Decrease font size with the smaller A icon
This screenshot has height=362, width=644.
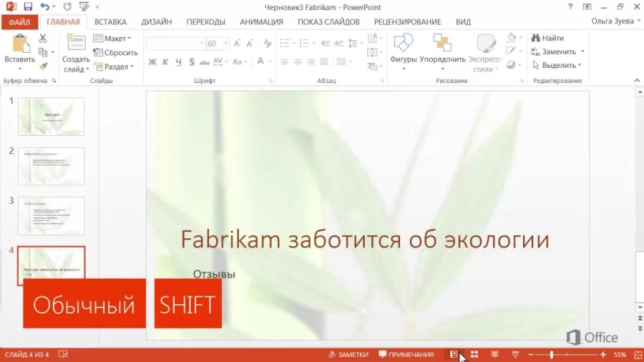pyautogui.click(x=250, y=44)
